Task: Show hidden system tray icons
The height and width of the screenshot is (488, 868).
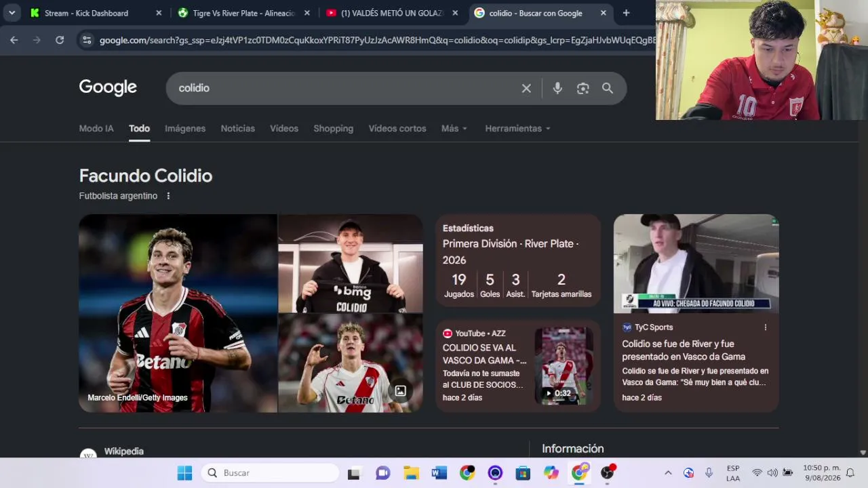Action: point(668,473)
